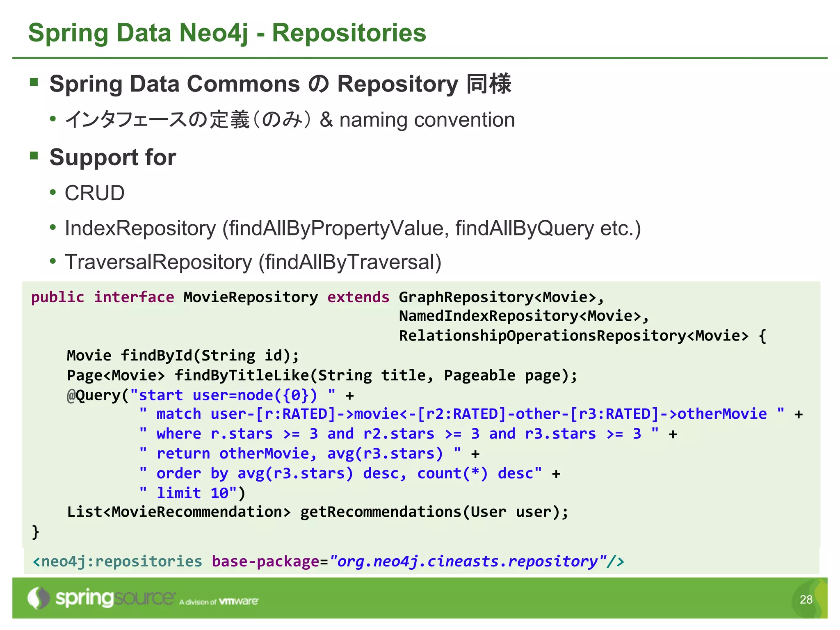The height and width of the screenshot is (630, 840).
Task: Click the 'where r.stars >= 3' query line
Action: tap(408, 434)
